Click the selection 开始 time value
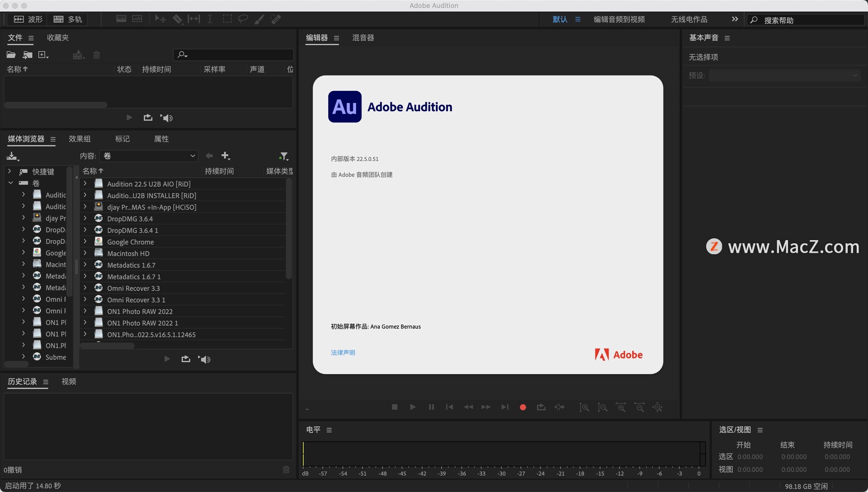Screen dimensions: 868x492 [x=750, y=457]
